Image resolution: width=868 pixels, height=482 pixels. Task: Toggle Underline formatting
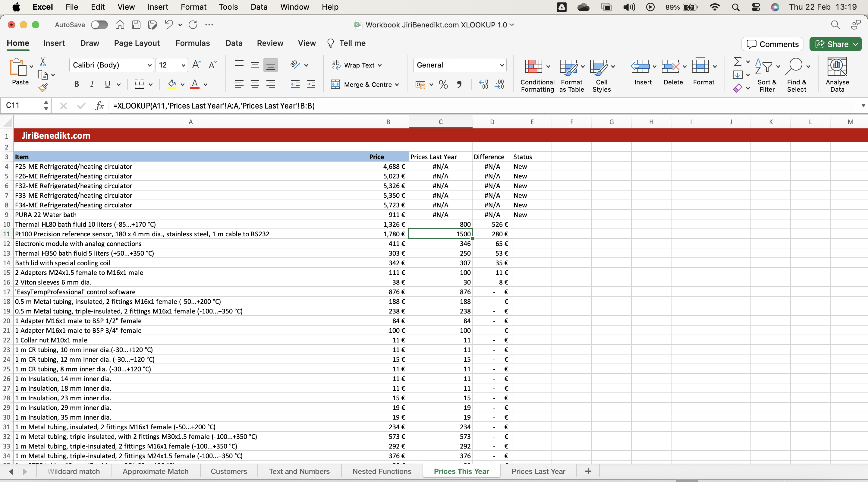point(108,84)
